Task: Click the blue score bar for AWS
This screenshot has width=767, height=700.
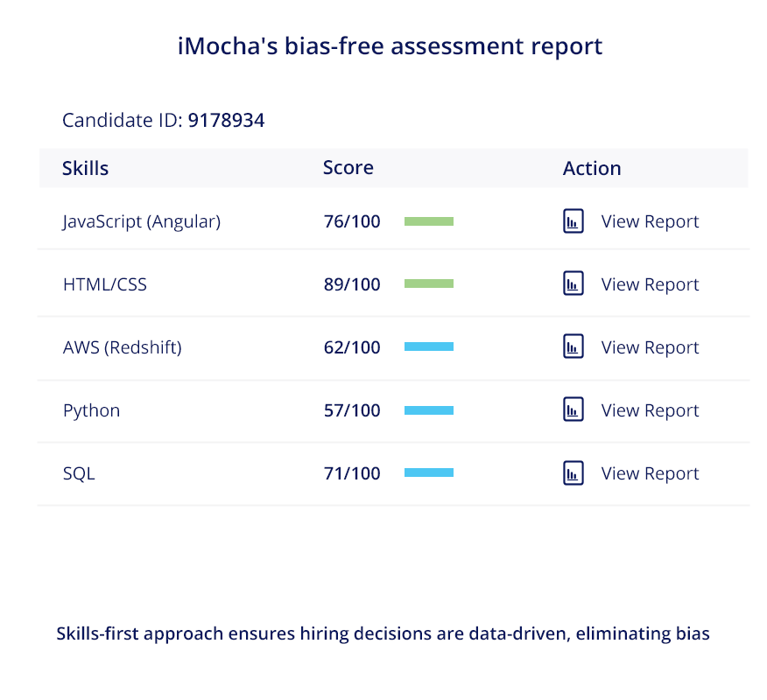Action: pyautogui.click(x=429, y=346)
